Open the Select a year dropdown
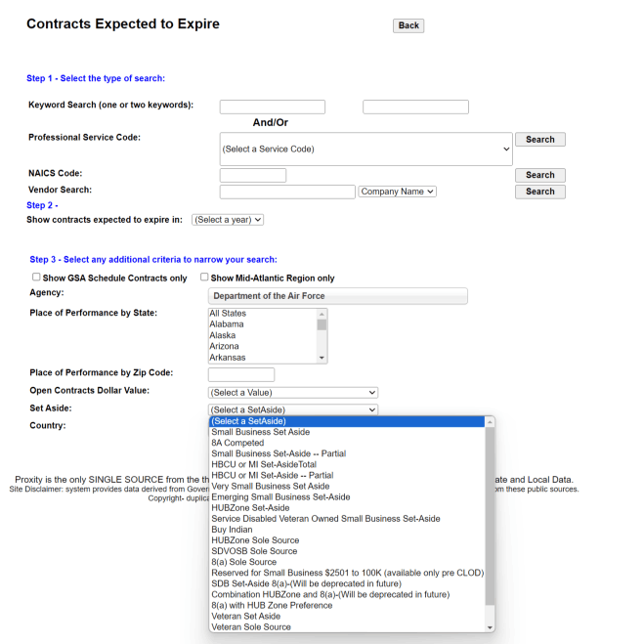This screenshot has width=644, height=644. point(228,220)
